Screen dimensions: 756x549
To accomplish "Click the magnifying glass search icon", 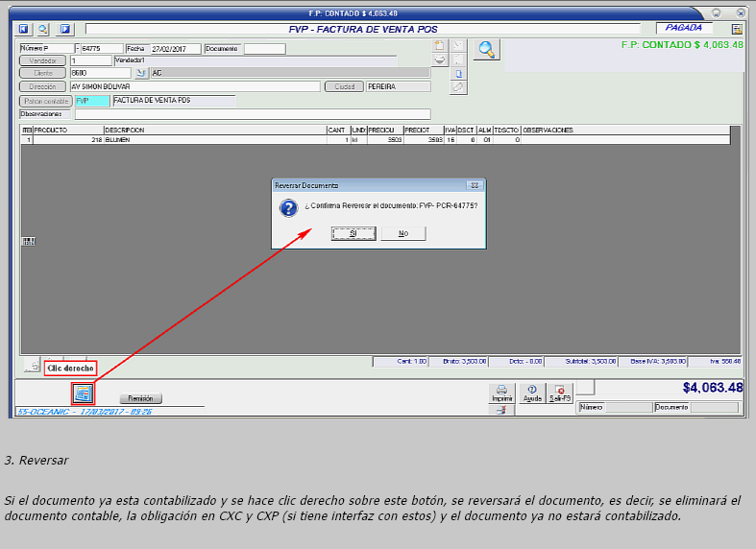I will tap(487, 50).
